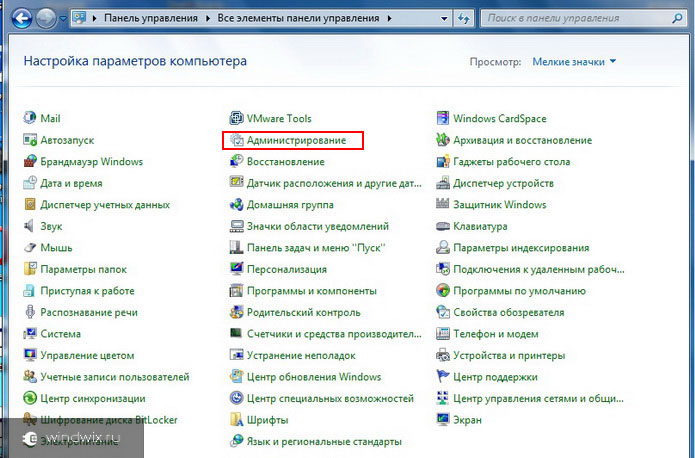Screen dimensions: 695x458
Task: Open Диспетчер учетных данных icon
Action: (x=30, y=204)
